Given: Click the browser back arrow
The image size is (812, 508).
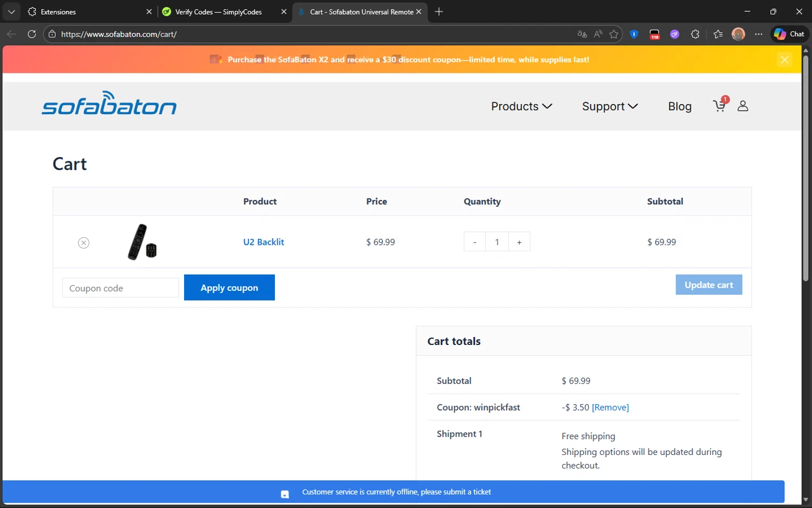Looking at the screenshot, I should click(x=11, y=34).
